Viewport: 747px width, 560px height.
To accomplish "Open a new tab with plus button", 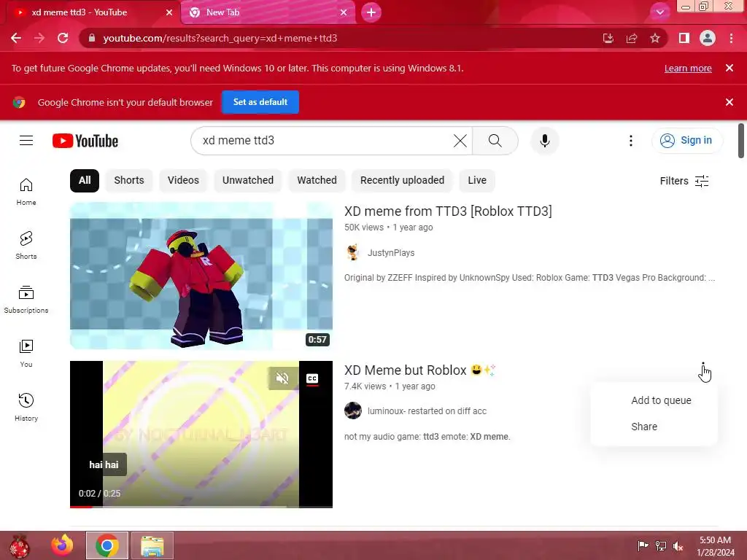I will pos(371,12).
